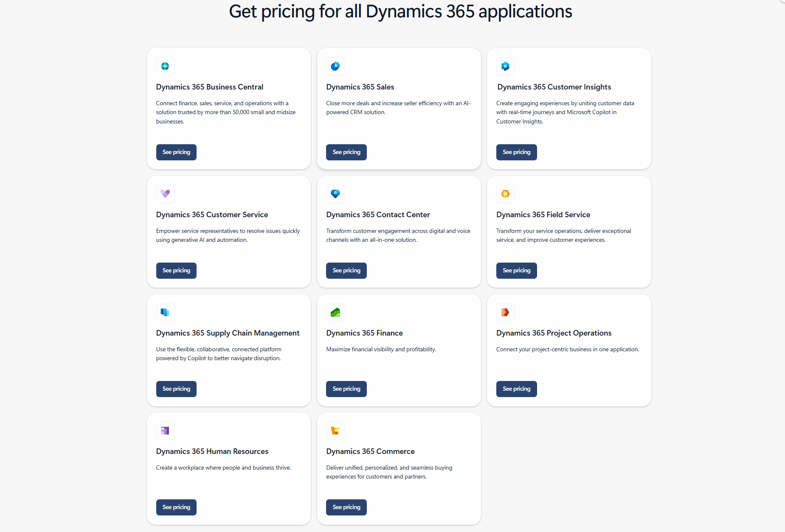Image resolution: width=785 pixels, height=532 pixels.
Task: View pricing for Contact Center
Action: [346, 271]
